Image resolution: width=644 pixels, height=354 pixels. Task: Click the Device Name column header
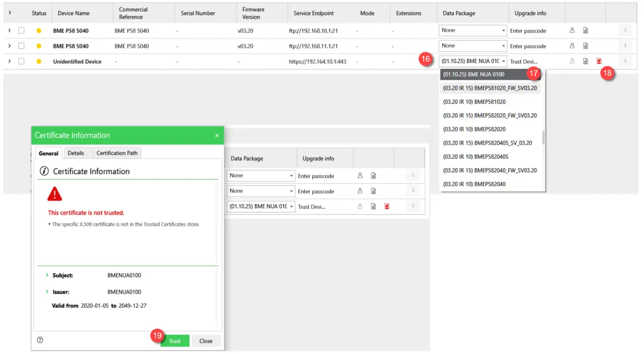tap(74, 13)
